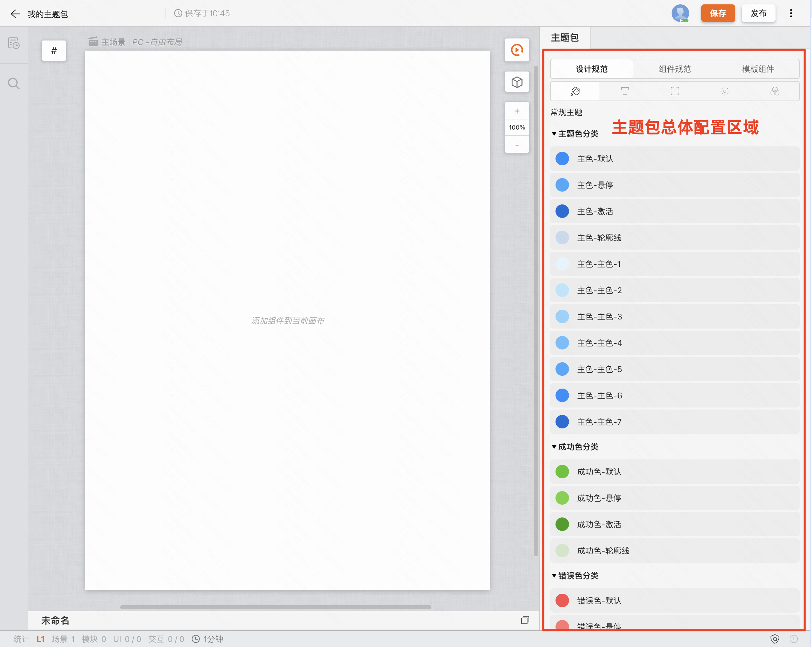This screenshot has height=647, width=812.
Task: Open the 主色-主色-2 color swatch
Action: pyautogui.click(x=562, y=290)
